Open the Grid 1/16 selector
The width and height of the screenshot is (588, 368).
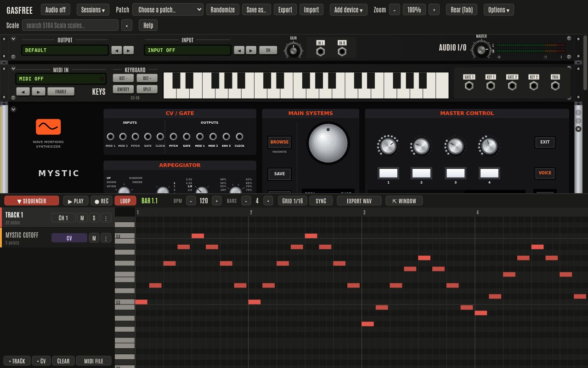pyautogui.click(x=293, y=201)
